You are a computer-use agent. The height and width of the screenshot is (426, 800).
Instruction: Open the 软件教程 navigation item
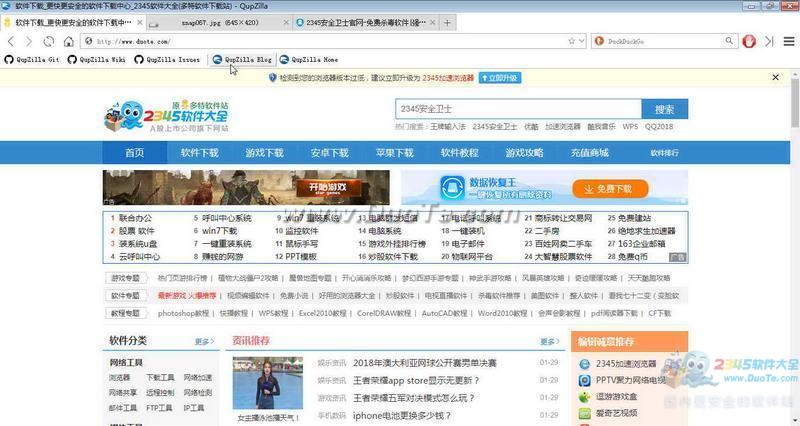tap(459, 153)
